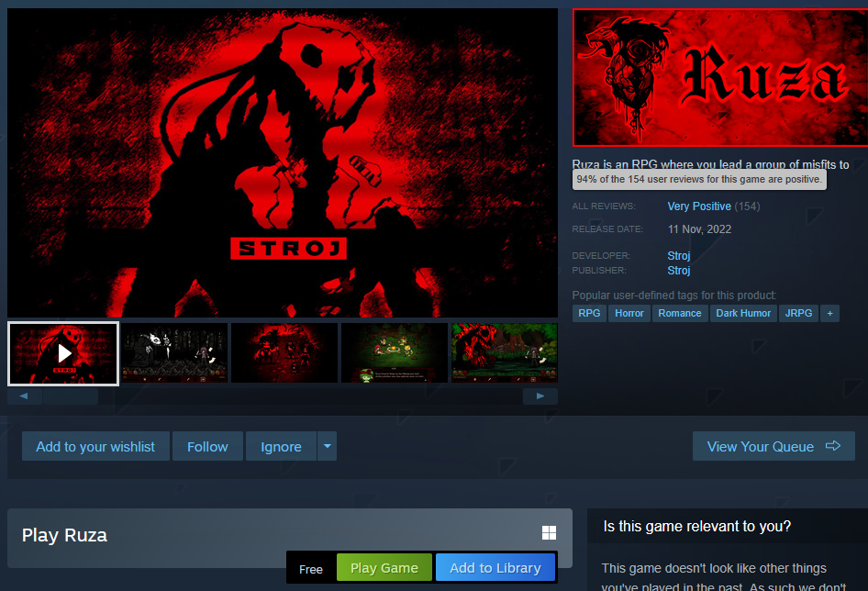Click the (154) review count

click(747, 206)
